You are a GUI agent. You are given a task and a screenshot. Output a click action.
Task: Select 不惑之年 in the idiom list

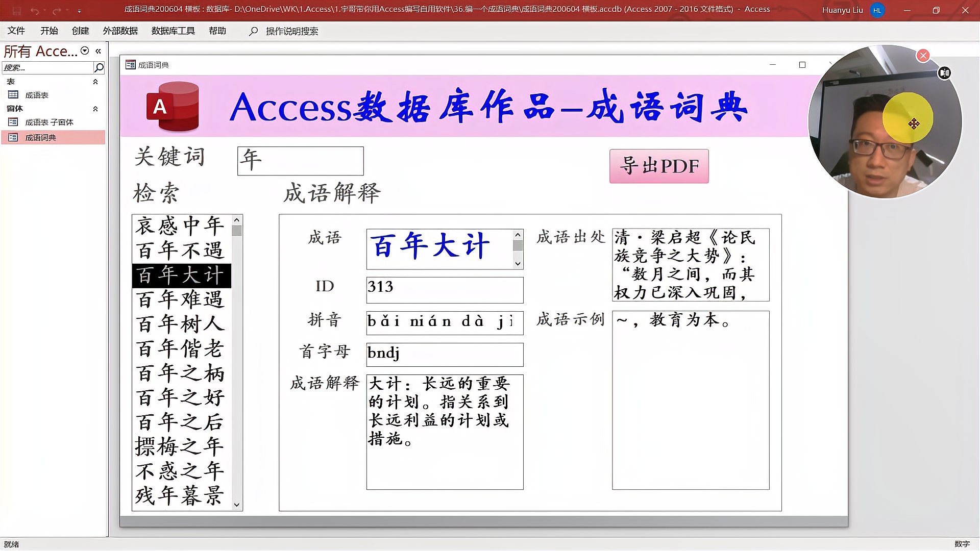(x=181, y=471)
